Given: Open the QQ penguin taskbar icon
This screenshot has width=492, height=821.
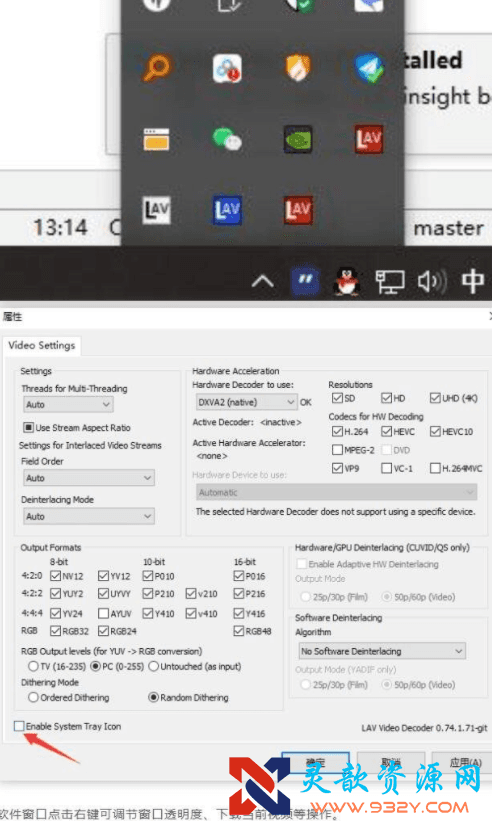Looking at the screenshot, I should tap(347, 281).
